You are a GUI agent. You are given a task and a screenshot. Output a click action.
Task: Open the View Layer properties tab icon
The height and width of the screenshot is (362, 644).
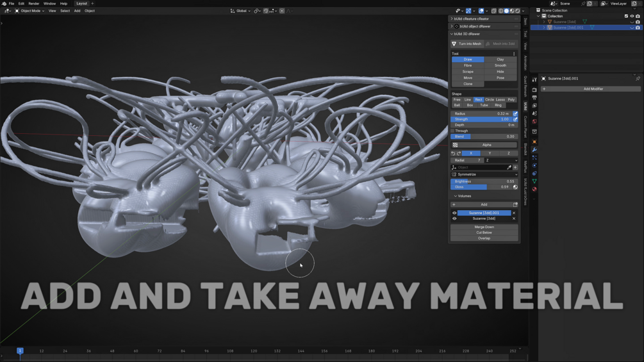tap(534, 106)
